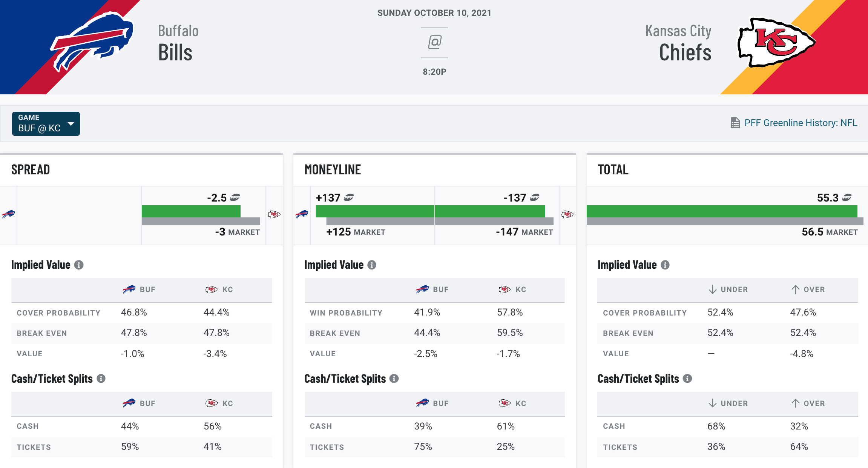
Task: Click Bills icon in Moneyline Implied Value header
Action: pos(422,289)
